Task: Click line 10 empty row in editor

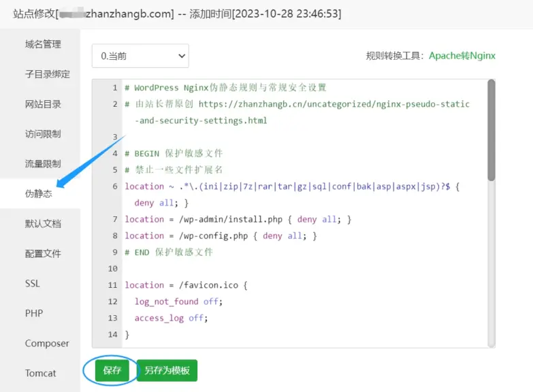Action: pos(300,269)
